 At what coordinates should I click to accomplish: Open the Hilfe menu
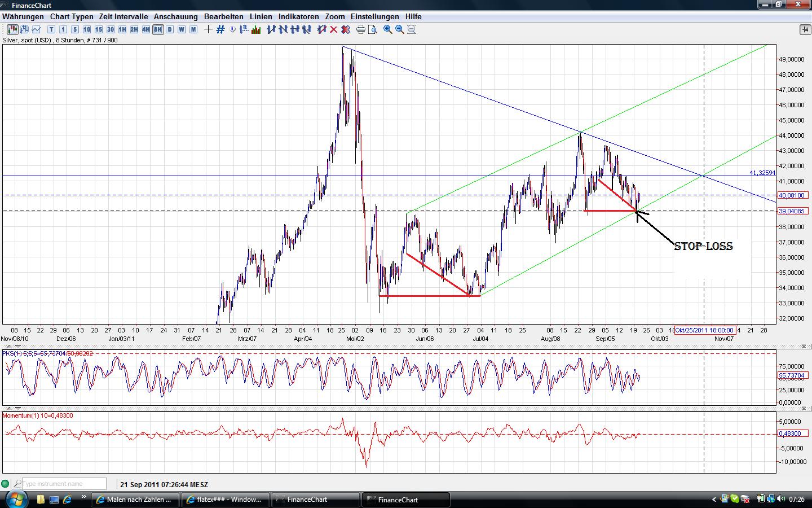tap(413, 17)
